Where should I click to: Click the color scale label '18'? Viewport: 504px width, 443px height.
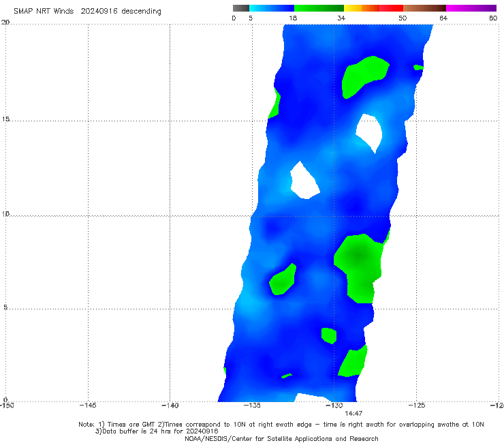pyautogui.click(x=293, y=18)
